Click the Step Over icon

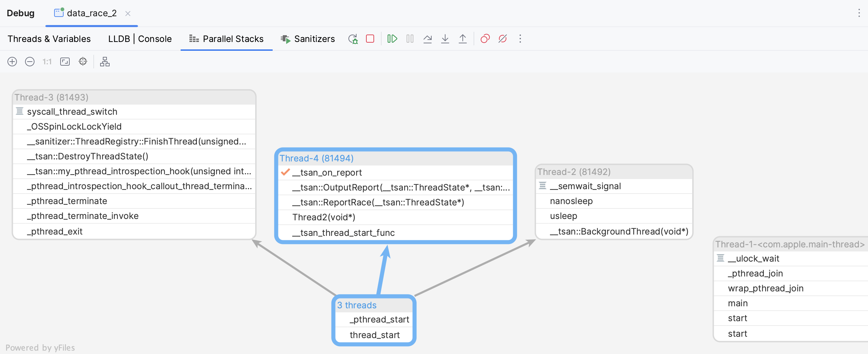coord(428,39)
